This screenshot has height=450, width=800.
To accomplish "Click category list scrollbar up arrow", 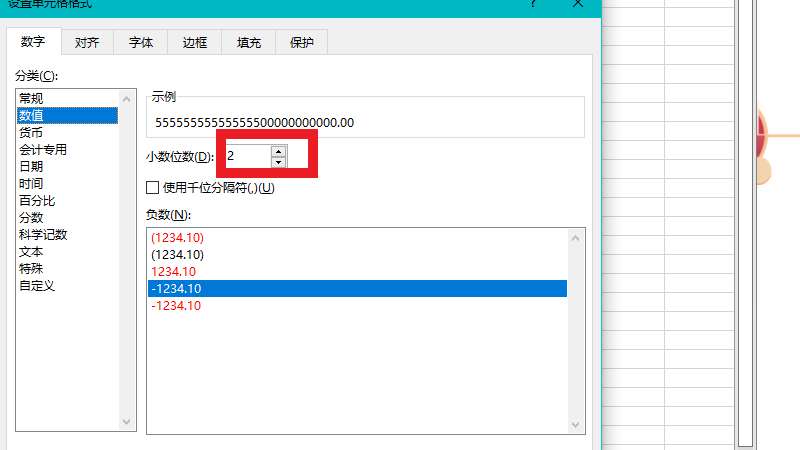I will click(127, 98).
